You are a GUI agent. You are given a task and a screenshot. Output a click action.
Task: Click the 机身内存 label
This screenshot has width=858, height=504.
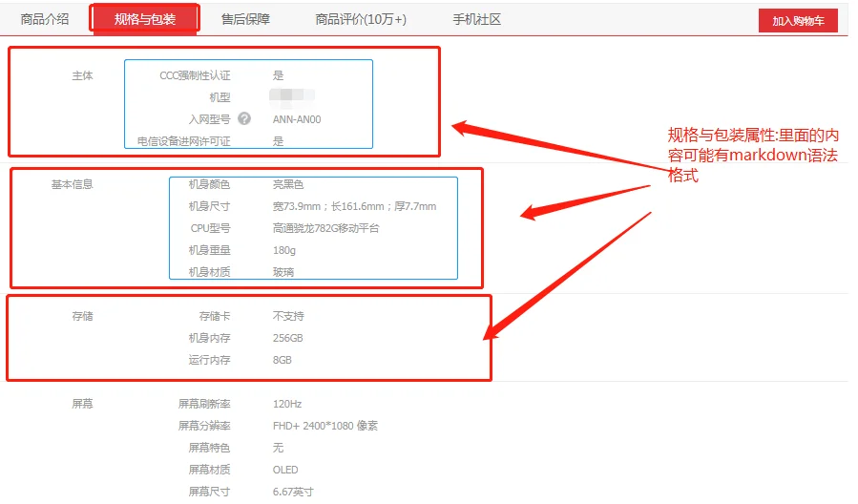(x=210, y=338)
